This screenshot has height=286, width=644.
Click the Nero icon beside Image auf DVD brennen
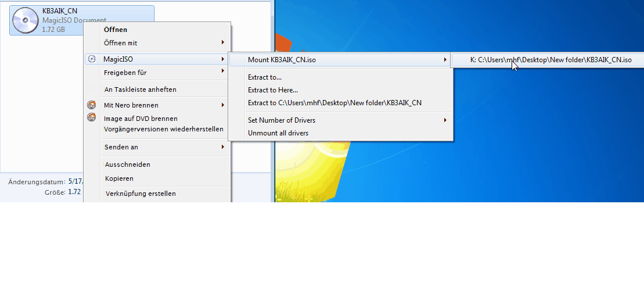click(92, 117)
